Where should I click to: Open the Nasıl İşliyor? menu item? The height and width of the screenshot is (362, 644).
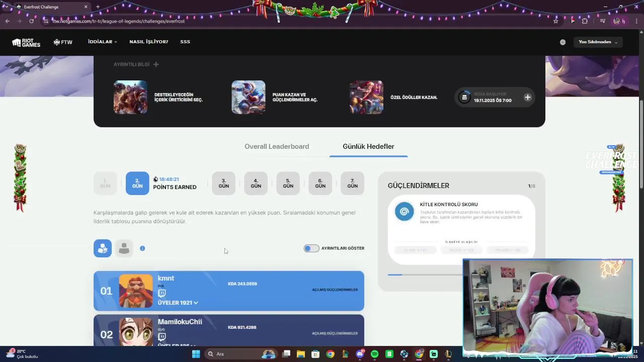click(149, 42)
